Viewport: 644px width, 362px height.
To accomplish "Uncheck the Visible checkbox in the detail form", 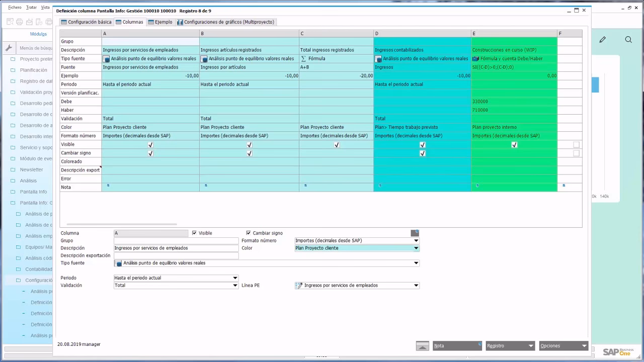I will point(194,233).
